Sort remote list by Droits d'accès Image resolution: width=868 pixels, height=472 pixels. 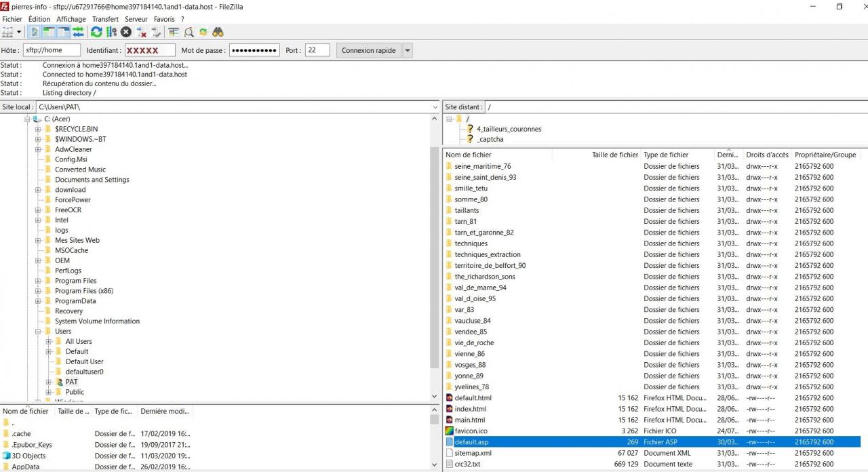767,155
